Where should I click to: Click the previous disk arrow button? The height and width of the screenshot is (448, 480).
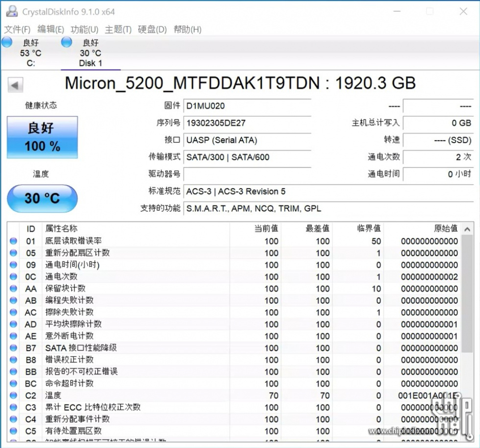click(x=15, y=85)
